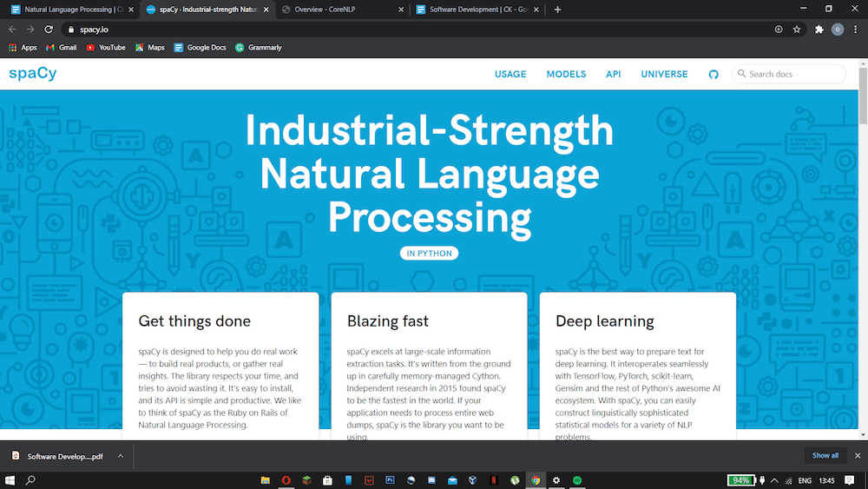
Task: Open Minecraft from taskbar
Action: (x=306, y=480)
